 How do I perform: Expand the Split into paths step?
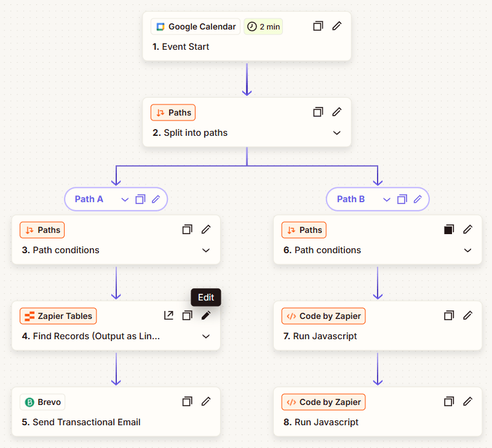(336, 133)
